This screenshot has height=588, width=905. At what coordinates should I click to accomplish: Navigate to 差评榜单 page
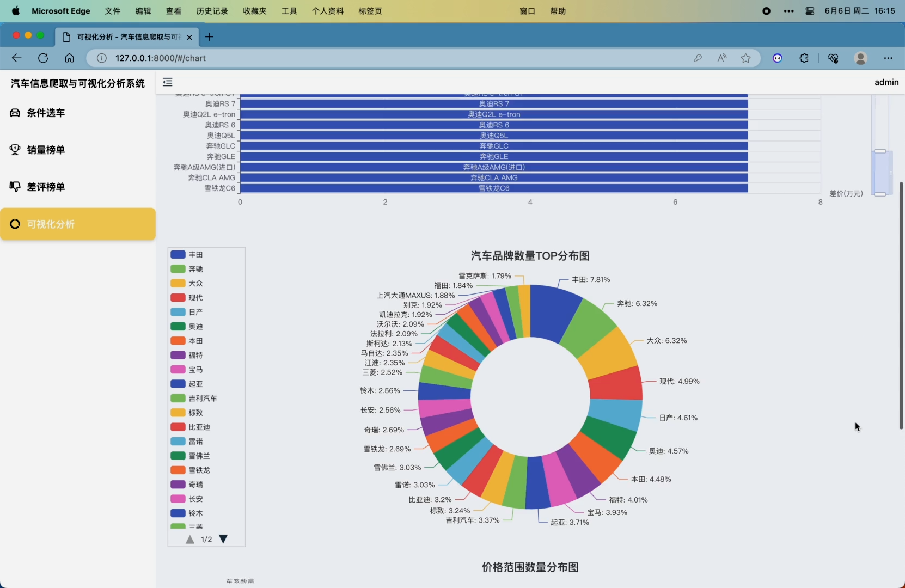pyautogui.click(x=78, y=187)
